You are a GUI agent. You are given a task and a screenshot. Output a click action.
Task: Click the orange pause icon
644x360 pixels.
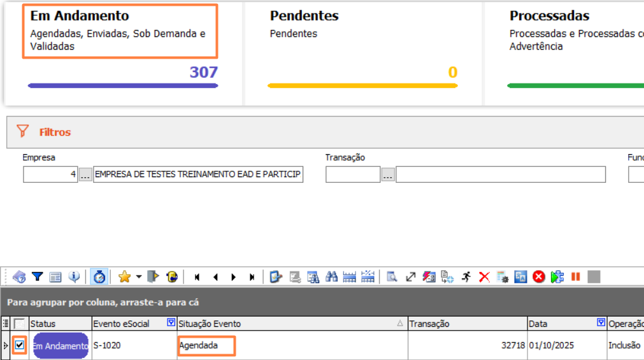[576, 277]
